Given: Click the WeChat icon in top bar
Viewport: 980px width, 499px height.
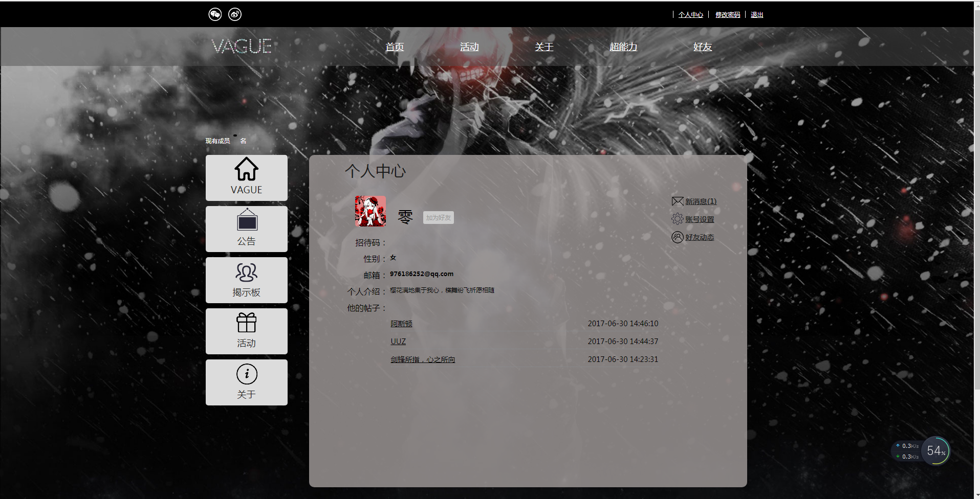Looking at the screenshot, I should (215, 14).
